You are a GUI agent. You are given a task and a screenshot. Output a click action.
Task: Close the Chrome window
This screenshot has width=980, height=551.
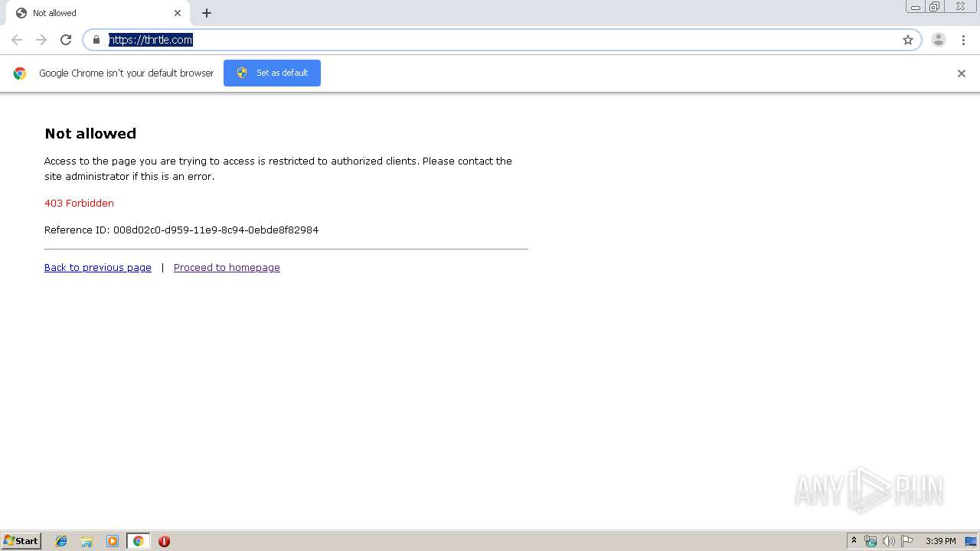click(x=960, y=7)
